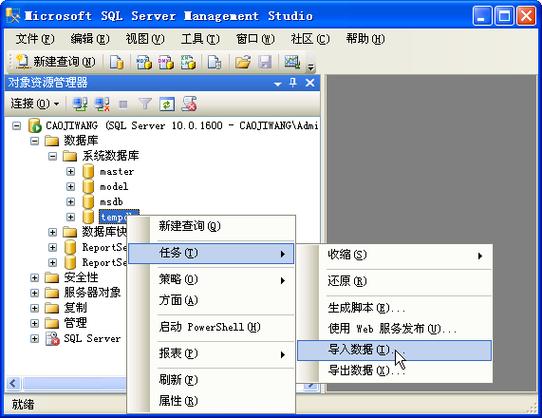Select the model database in tree
The image size is (542, 418).
tap(114, 187)
